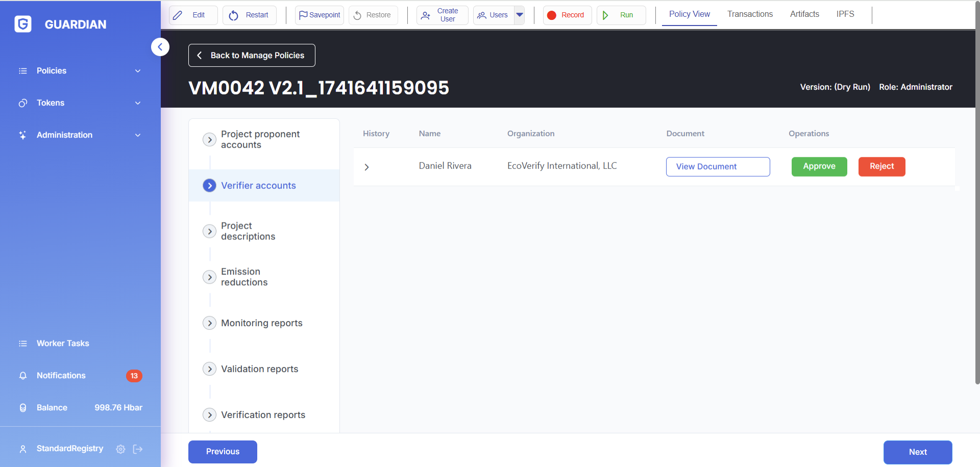This screenshot has height=467, width=980.
Task: Click the vertical page scrollbar
Action: (x=977, y=204)
